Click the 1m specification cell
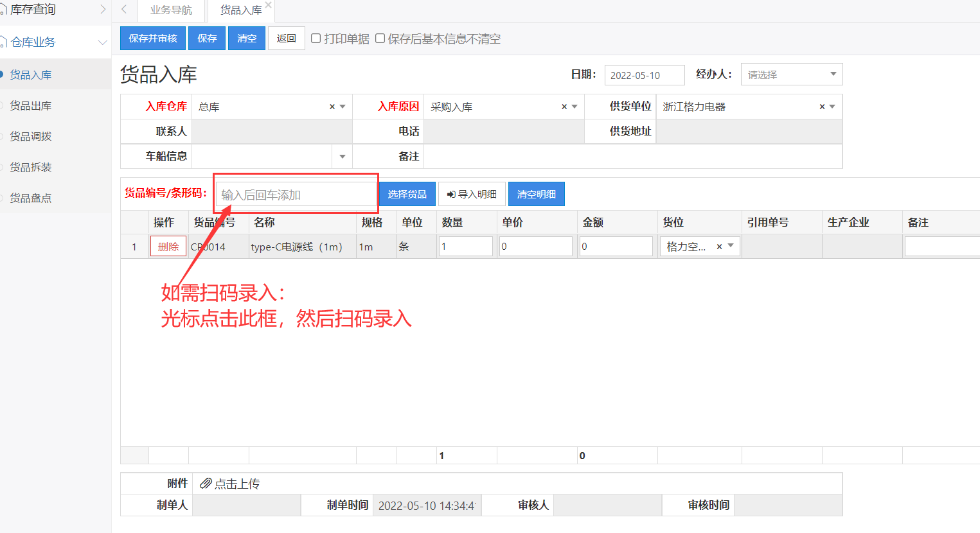980x533 pixels. point(377,247)
